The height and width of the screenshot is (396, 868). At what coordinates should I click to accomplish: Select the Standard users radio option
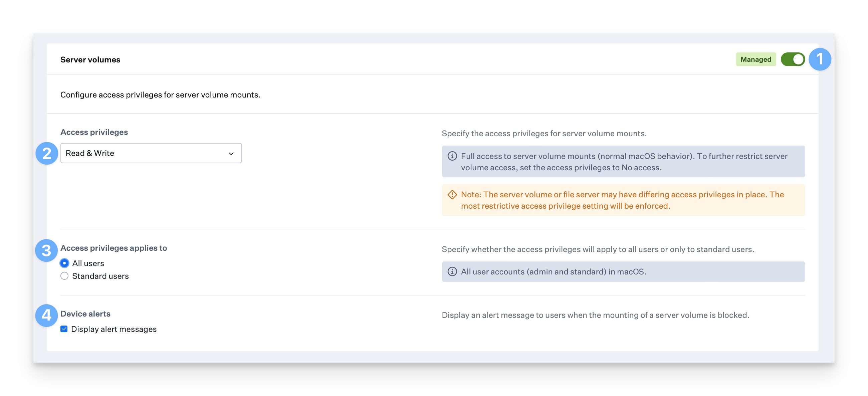64,276
